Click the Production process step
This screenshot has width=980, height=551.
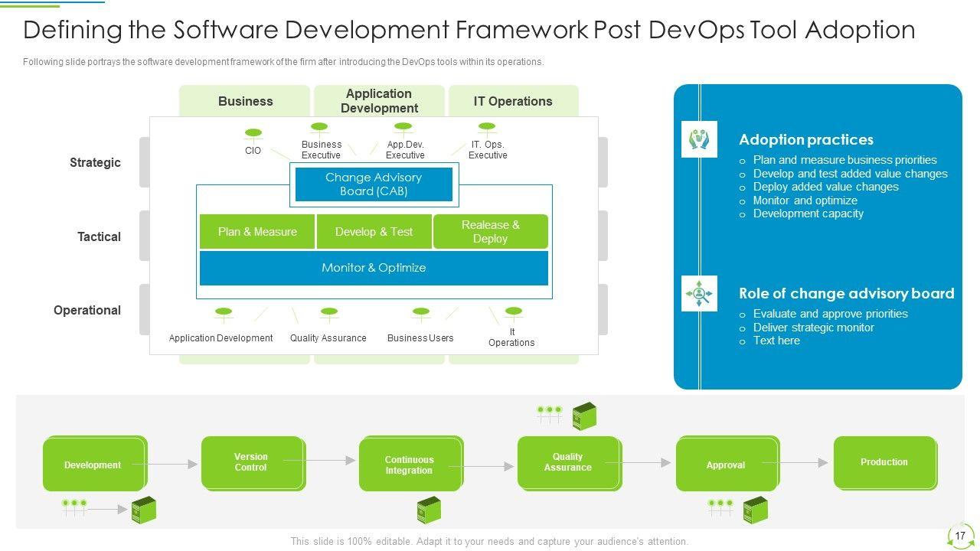(x=884, y=462)
